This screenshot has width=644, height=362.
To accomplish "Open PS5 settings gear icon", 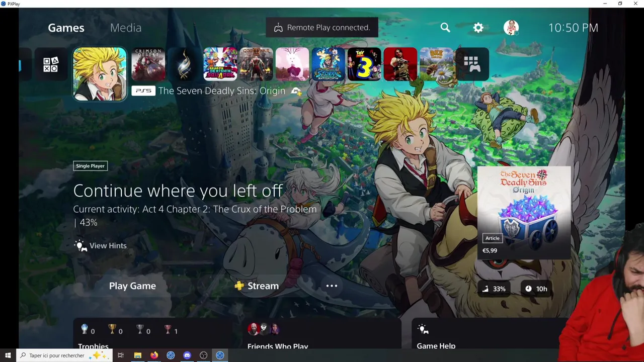I will tap(478, 28).
